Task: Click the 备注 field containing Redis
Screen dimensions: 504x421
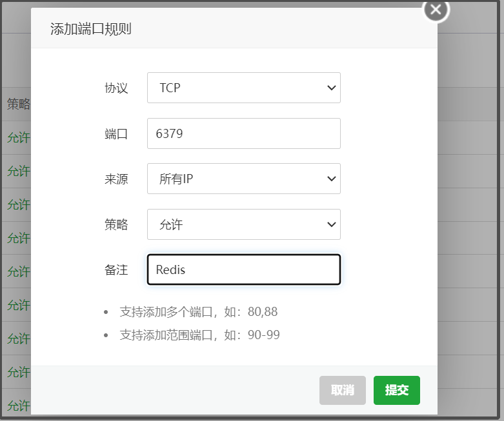Action: [x=243, y=269]
